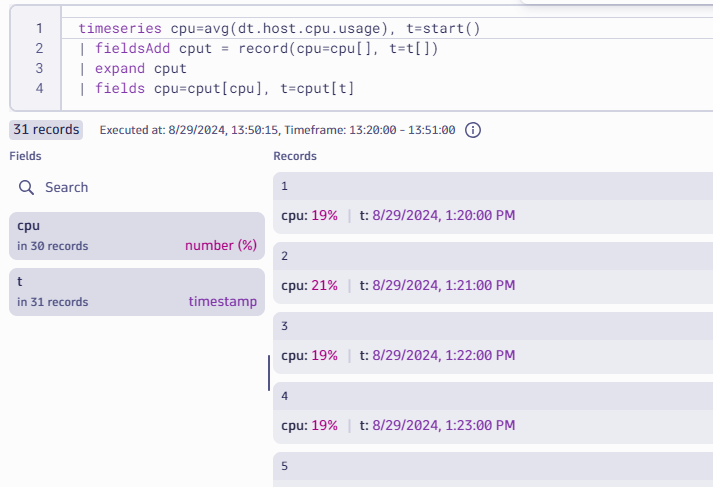This screenshot has height=487, width=713.
Task: Focus the Fields search input box
Action: coord(140,187)
